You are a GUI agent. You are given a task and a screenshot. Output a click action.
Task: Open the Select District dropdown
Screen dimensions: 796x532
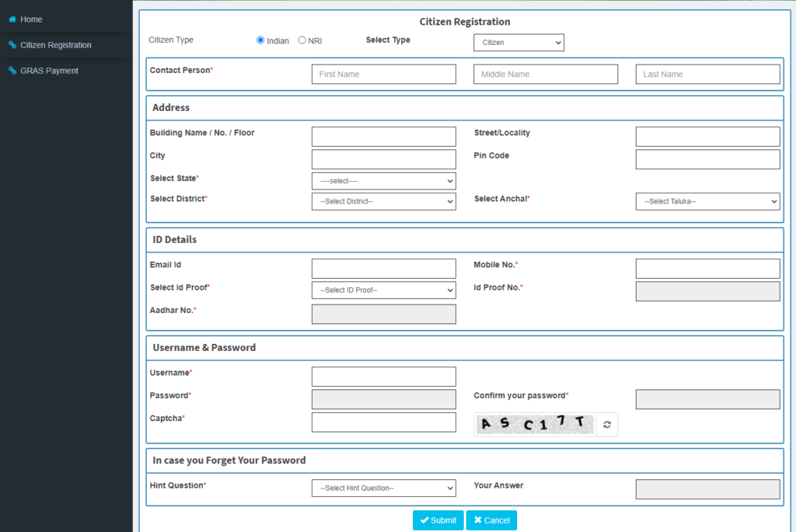(x=383, y=201)
